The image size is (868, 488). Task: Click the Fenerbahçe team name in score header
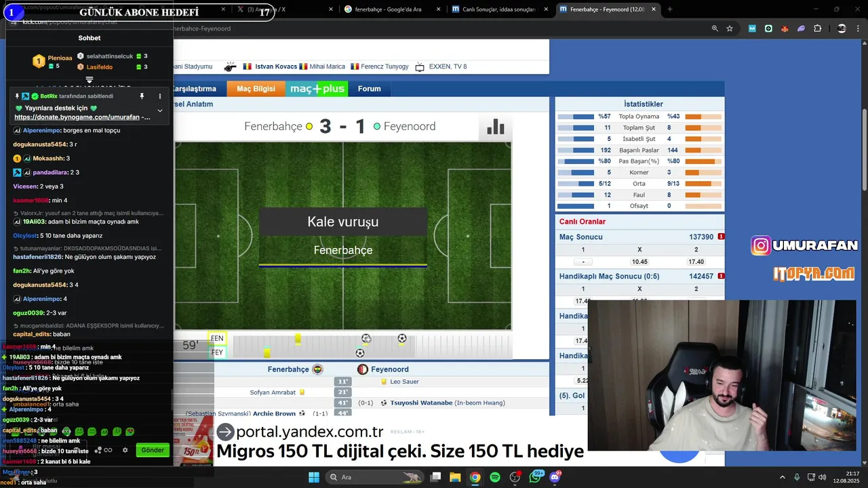pos(273,127)
